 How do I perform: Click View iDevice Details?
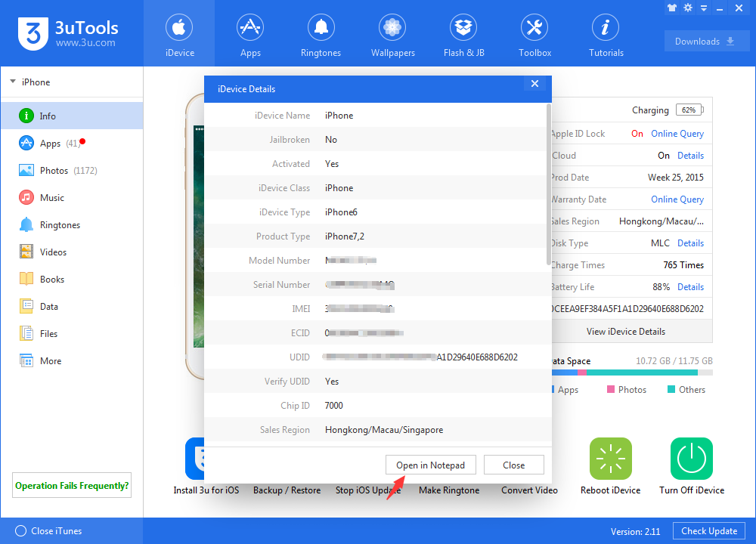pyautogui.click(x=626, y=332)
